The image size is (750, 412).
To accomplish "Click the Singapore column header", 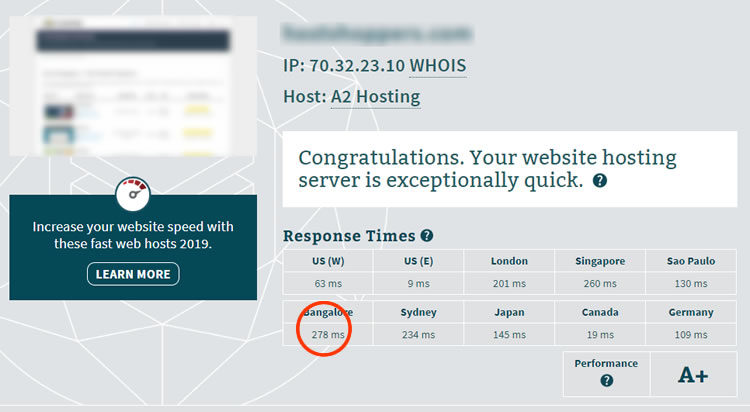I will (x=600, y=261).
